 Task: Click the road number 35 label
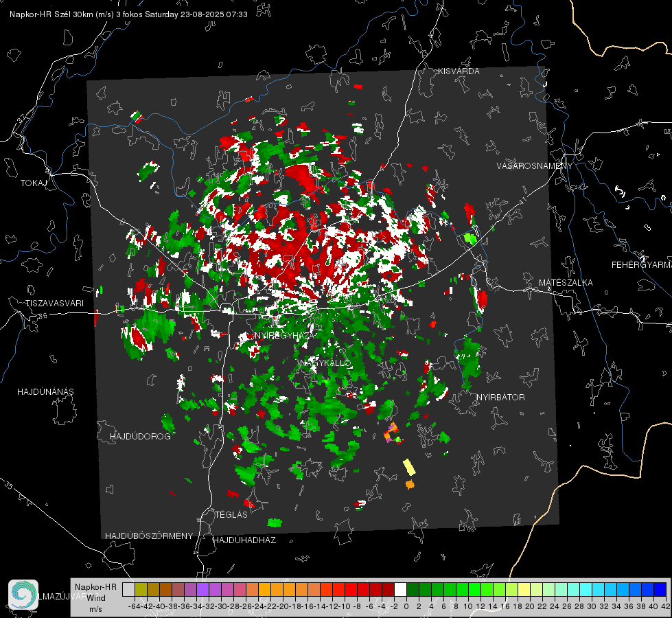point(10,486)
